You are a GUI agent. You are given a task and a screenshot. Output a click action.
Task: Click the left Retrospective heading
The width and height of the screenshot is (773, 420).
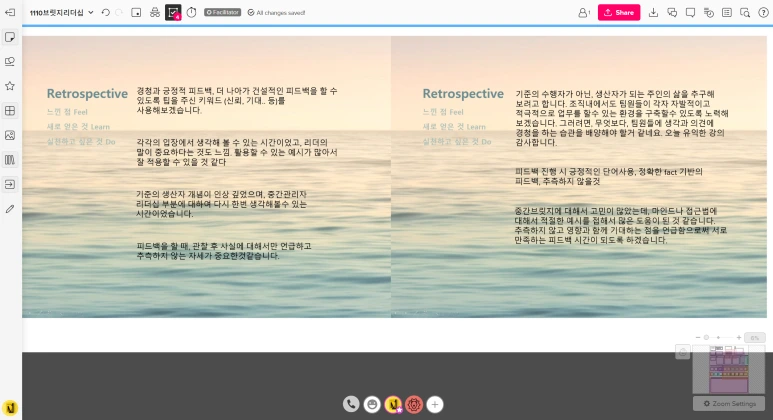(x=87, y=94)
